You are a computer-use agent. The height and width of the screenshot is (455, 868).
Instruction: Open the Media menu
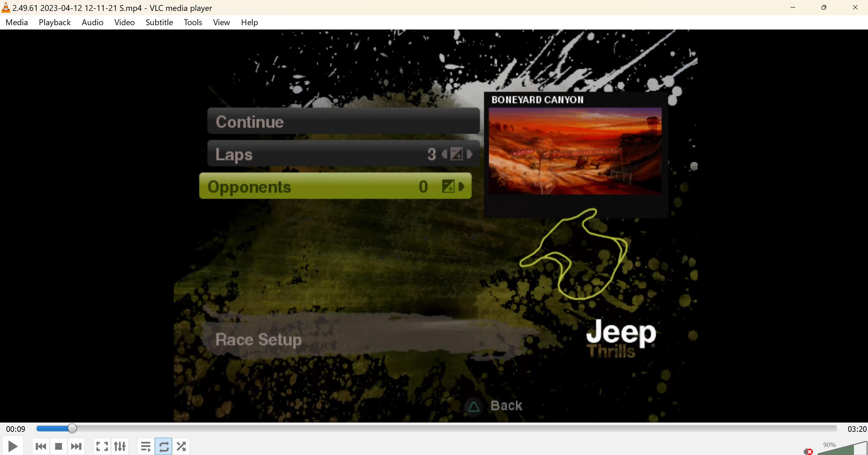coord(17,22)
